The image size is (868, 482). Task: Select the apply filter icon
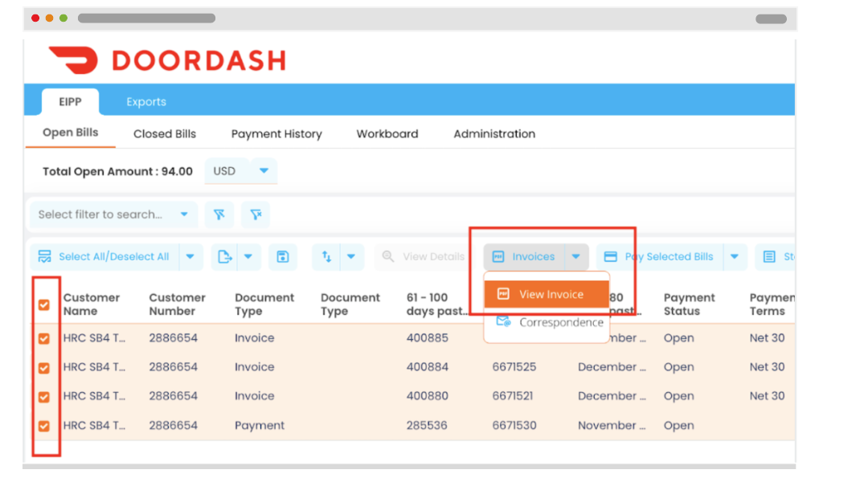click(x=219, y=214)
